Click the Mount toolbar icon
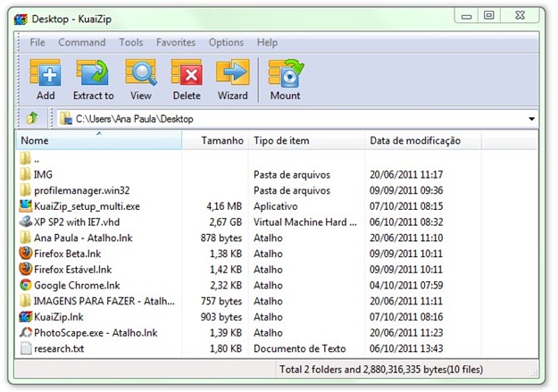Viewport: 558px width, 392px height. [x=286, y=72]
